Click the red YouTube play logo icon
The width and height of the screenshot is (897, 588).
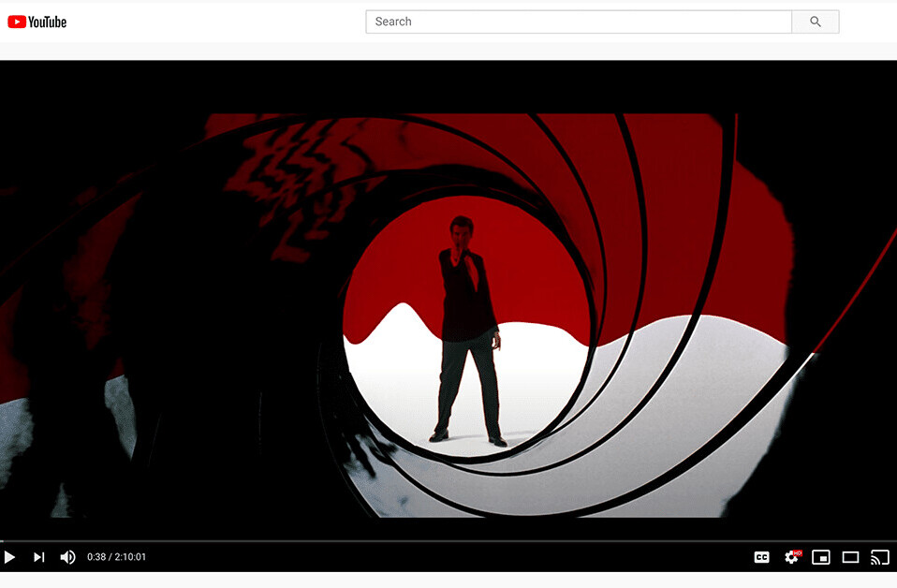coord(17,22)
